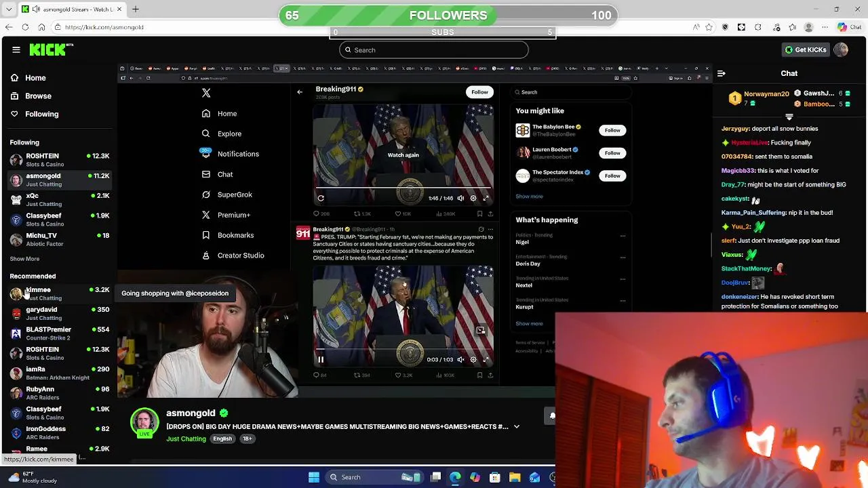The height and width of the screenshot is (488, 868).
Task: Click the 18+ tag
Action: [248, 439]
